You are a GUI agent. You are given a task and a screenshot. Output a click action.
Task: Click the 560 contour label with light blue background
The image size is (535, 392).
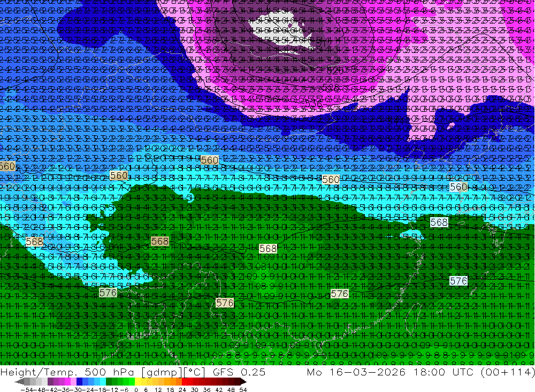[458, 187]
